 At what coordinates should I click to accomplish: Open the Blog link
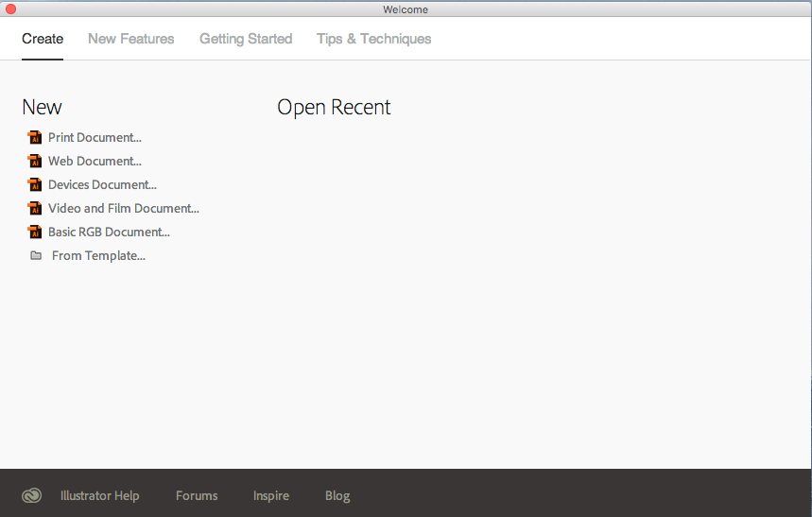click(337, 496)
